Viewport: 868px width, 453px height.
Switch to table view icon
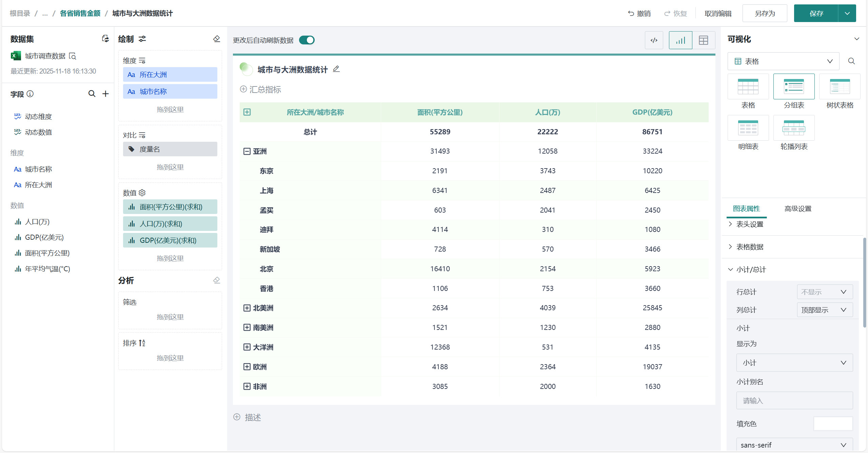(x=704, y=40)
